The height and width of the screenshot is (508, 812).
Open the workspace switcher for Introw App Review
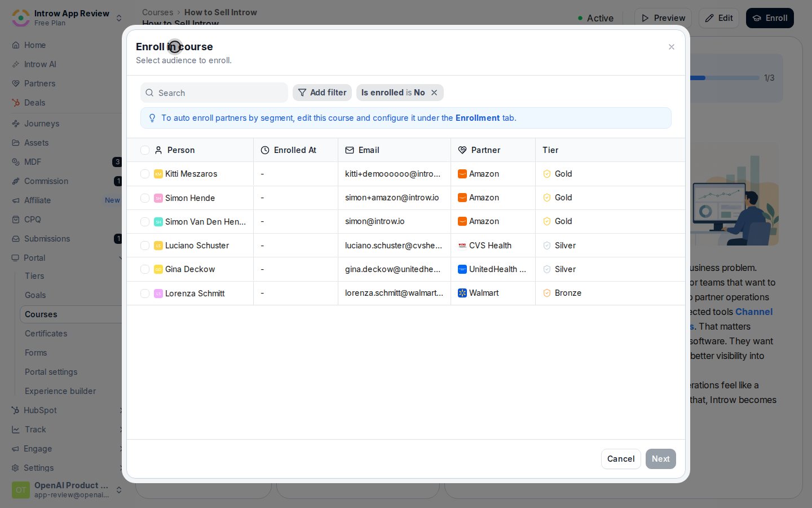pos(68,17)
